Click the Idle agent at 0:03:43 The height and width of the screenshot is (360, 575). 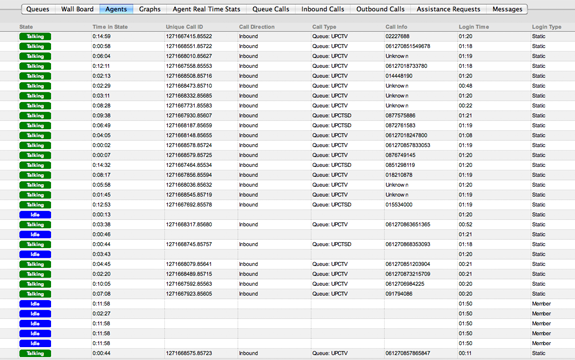(x=35, y=254)
